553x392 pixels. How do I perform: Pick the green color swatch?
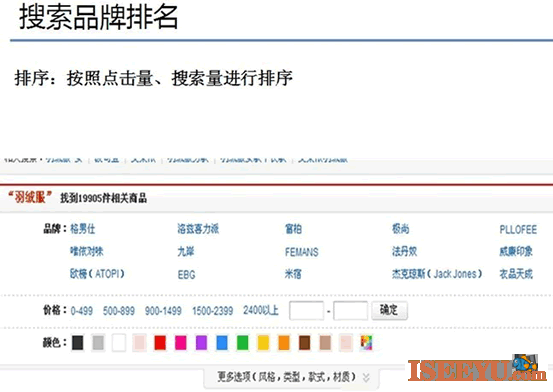(243, 343)
